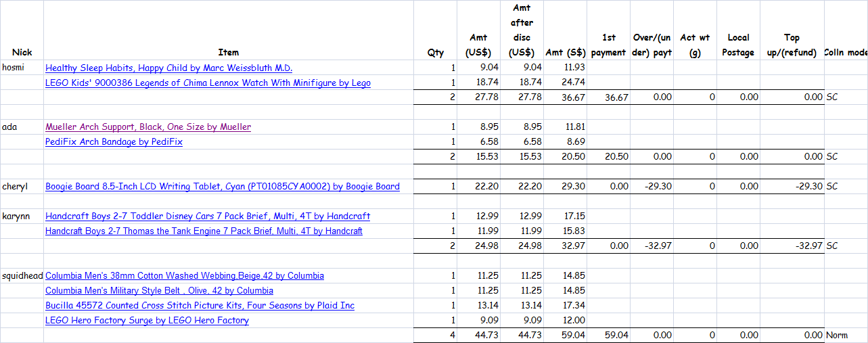868x343 pixels.
Task: Select the 9.04 US$ amount for Healthy Sleep Habits
Action: coord(478,68)
